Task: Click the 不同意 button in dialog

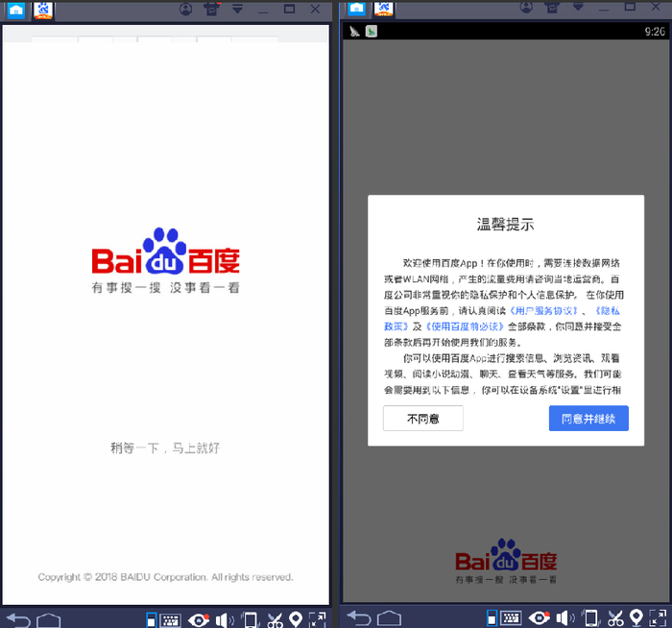Action: [x=423, y=419]
